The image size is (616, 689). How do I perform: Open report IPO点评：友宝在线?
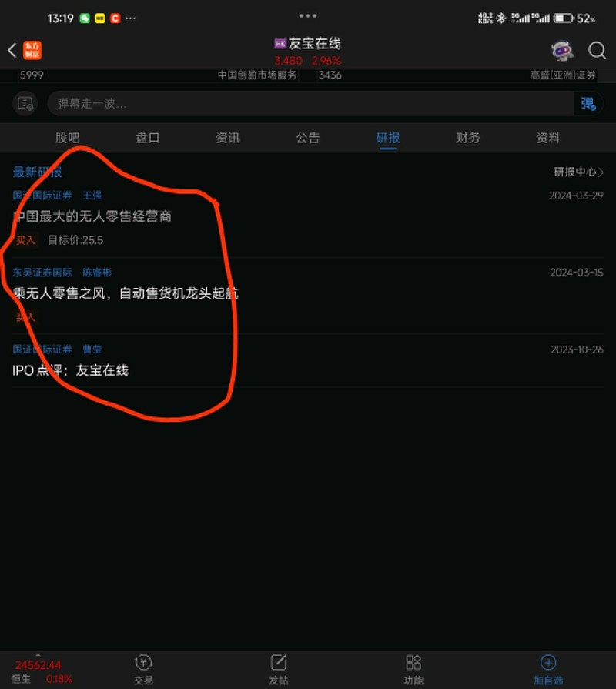[x=70, y=370]
